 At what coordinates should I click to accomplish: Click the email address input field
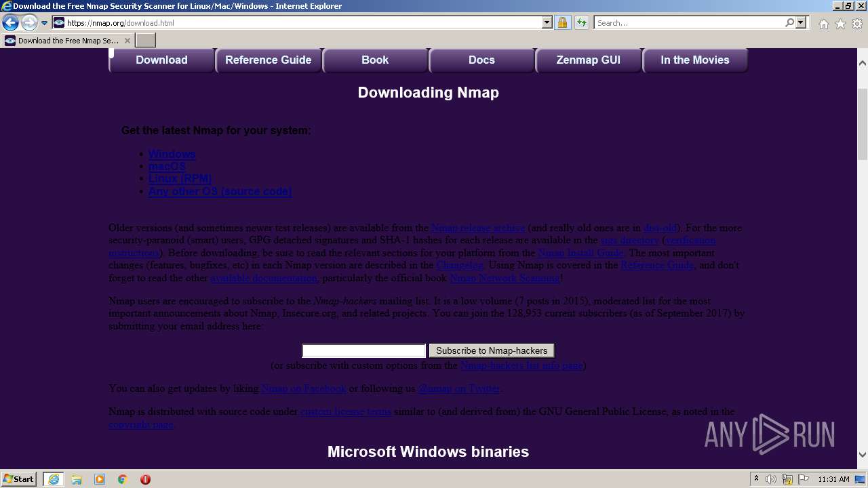tap(364, 351)
